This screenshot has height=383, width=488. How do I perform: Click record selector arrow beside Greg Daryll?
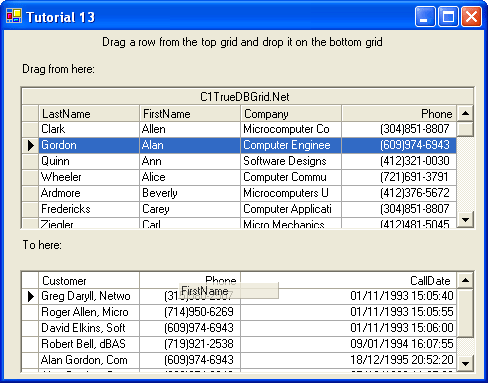(x=31, y=296)
